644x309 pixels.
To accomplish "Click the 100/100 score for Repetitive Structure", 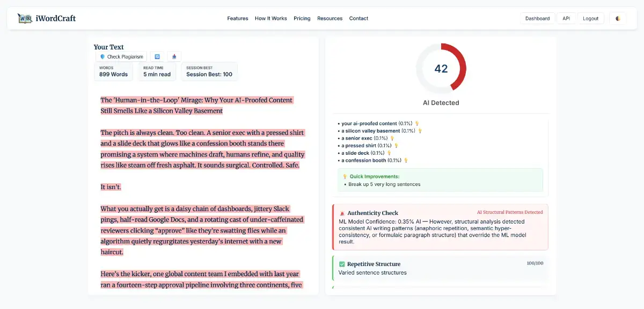I will [535, 263].
